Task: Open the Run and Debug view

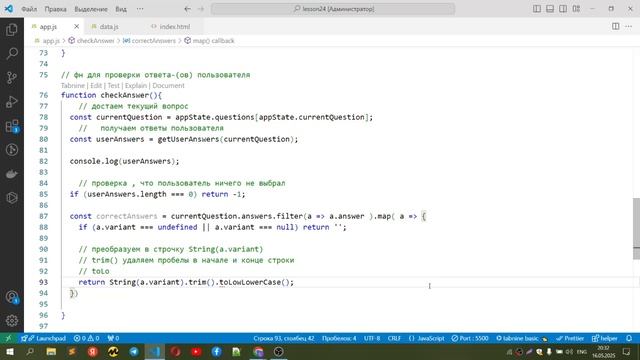Action: [x=11, y=102]
